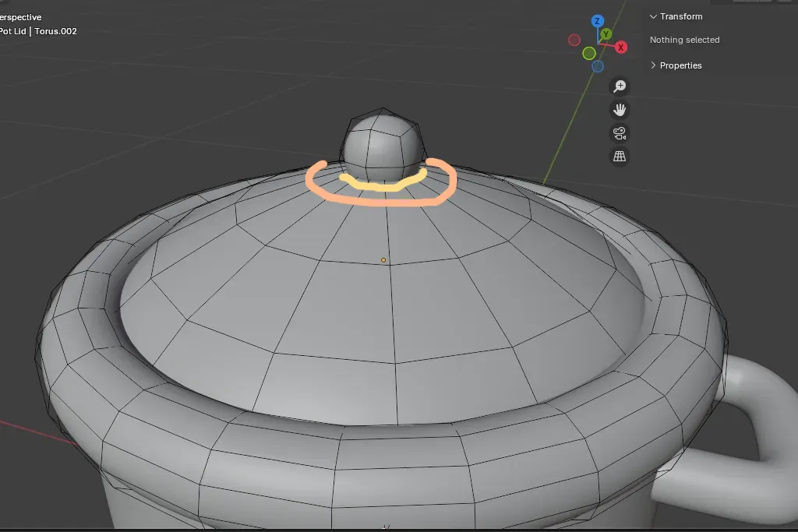The width and height of the screenshot is (798, 532).
Task: Click the 'Nothing selected' text
Action: (684, 40)
